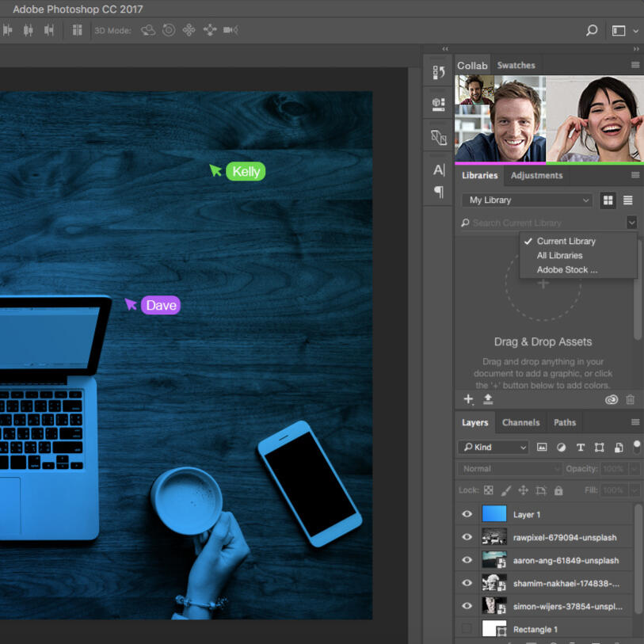The width and height of the screenshot is (644, 644).
Task: Open the Paragraph panel icon
Action: point(439,192)
